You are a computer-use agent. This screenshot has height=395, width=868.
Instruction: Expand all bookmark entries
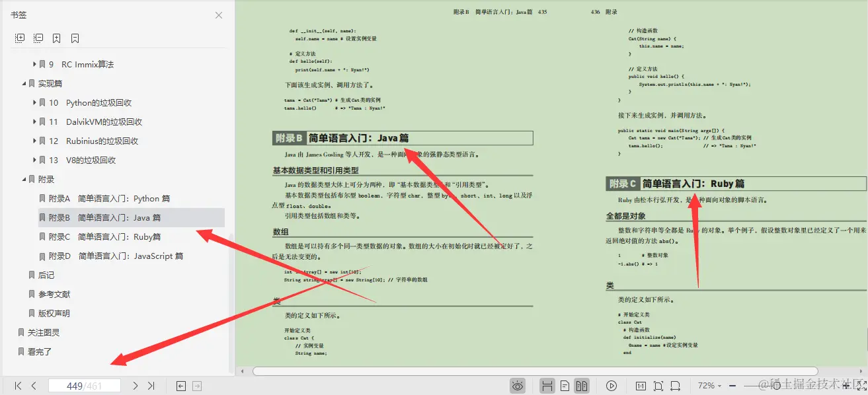[20, 38]
